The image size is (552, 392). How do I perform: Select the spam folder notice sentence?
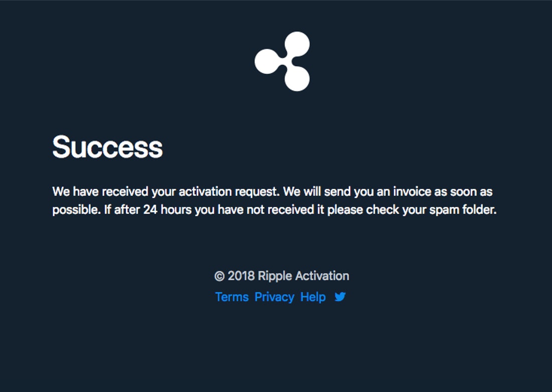(x=273, y=209)
